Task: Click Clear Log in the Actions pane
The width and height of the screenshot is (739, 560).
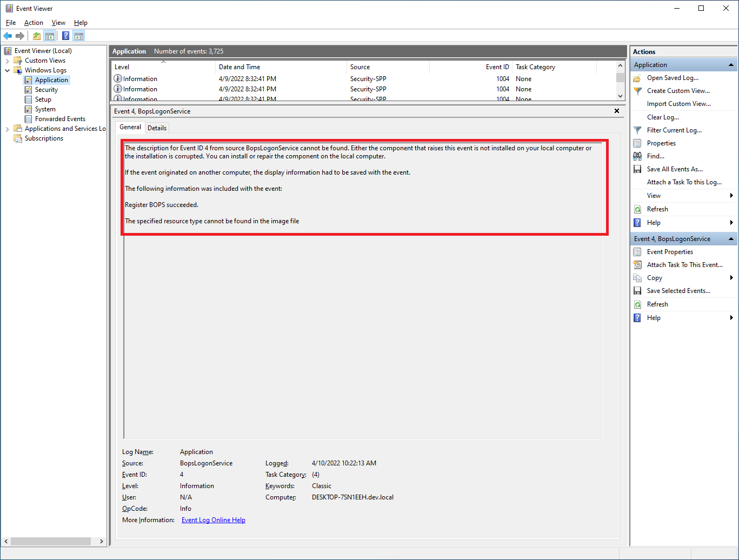Action: [662, 117]
